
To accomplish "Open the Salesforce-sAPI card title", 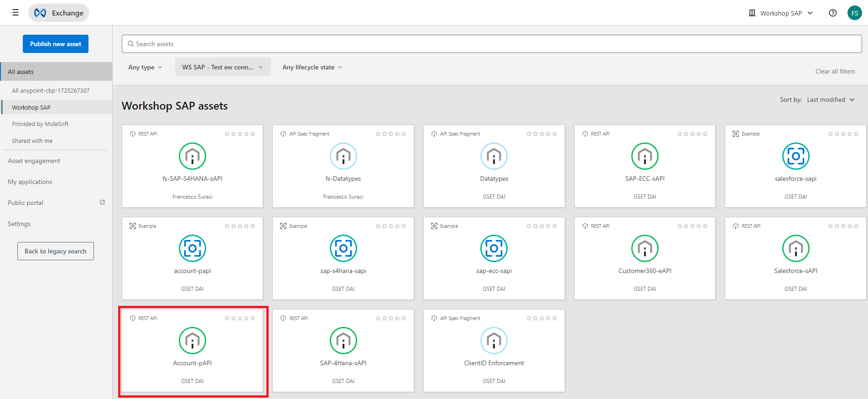I will point(796,271).
